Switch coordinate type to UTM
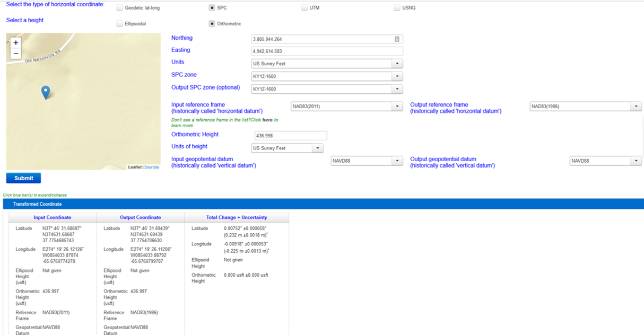Image resolution: width=644 pixels, height=335 pixels. coord(304,7)
